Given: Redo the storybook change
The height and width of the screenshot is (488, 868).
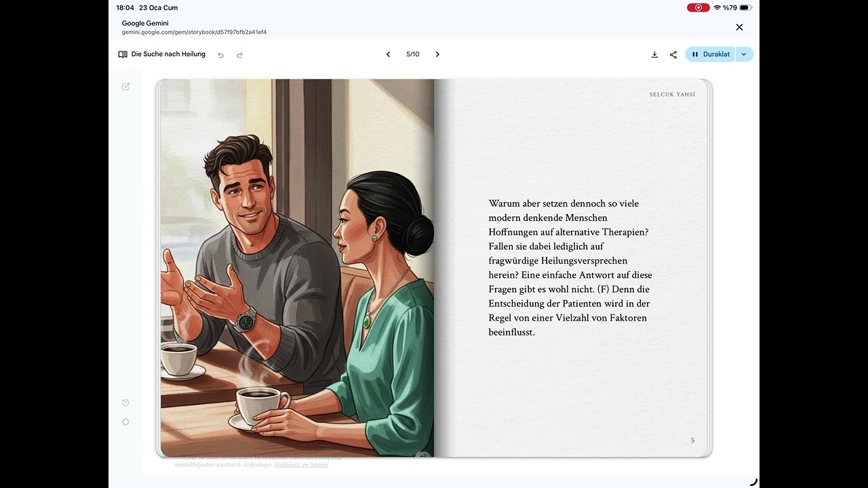Looking at the screenshot, I should (x=239, y=55).
